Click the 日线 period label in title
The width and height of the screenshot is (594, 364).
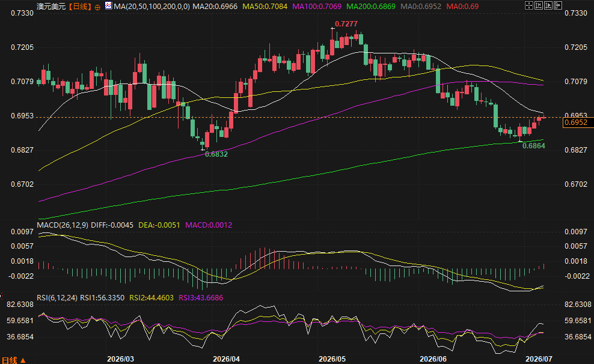80,7
